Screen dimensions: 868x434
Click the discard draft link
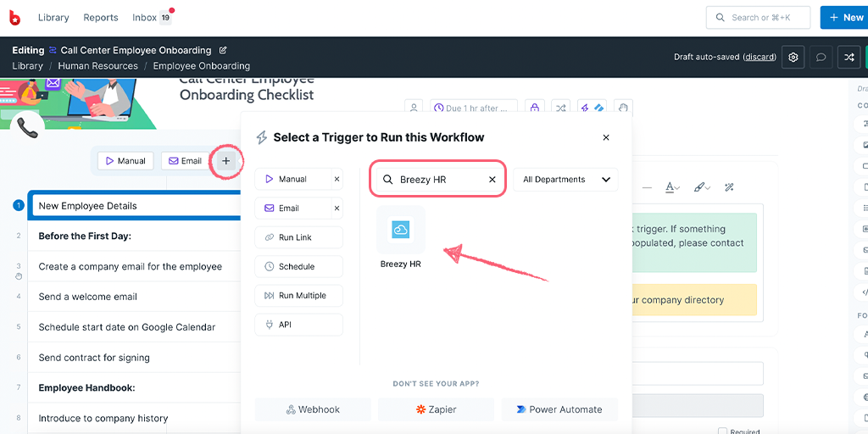click(759, 57)
